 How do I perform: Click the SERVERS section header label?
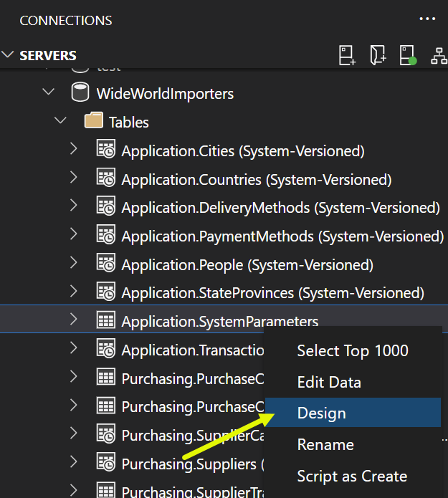pyautogui.click(x=48, y=56)
